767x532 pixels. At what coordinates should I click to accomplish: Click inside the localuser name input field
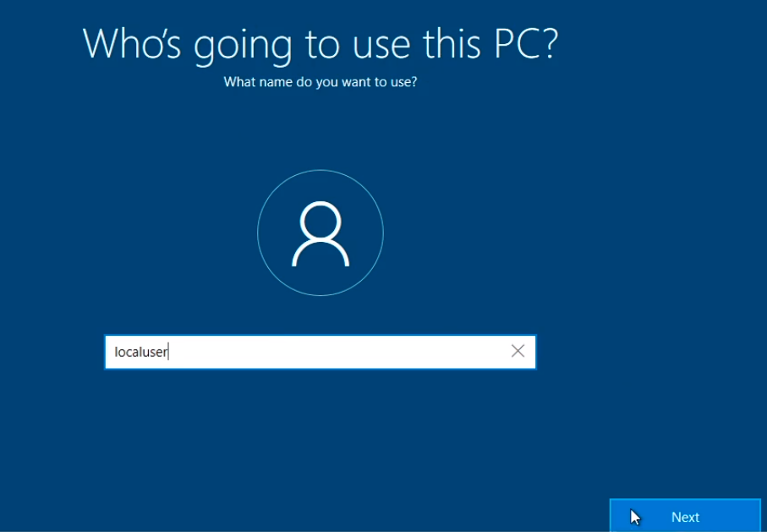(x=320, y=352)
